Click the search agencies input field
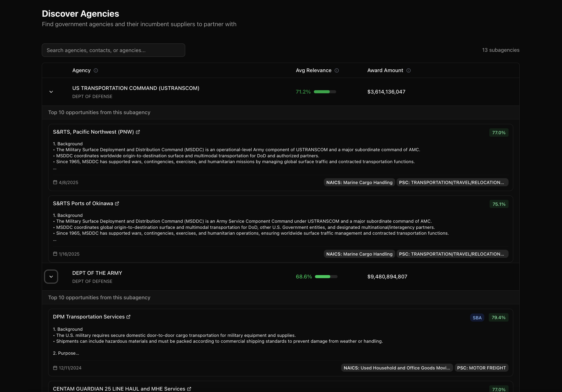 tap(113, 50)
